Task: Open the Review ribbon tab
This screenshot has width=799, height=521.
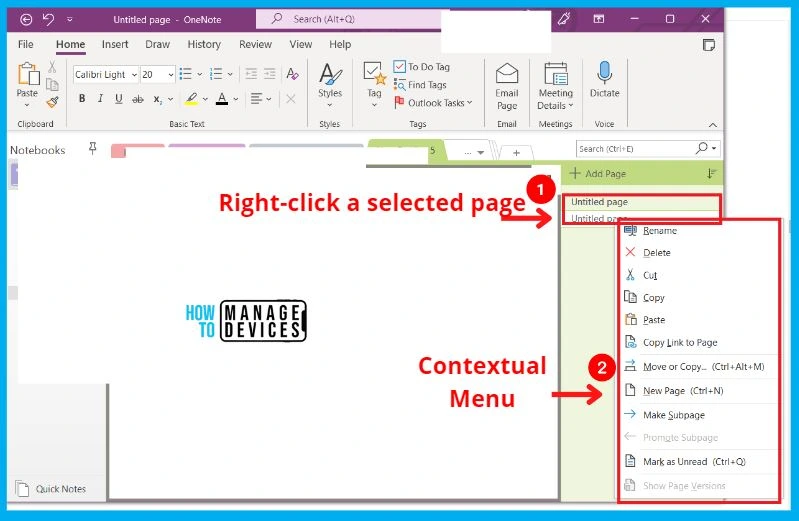Action: 255,44
